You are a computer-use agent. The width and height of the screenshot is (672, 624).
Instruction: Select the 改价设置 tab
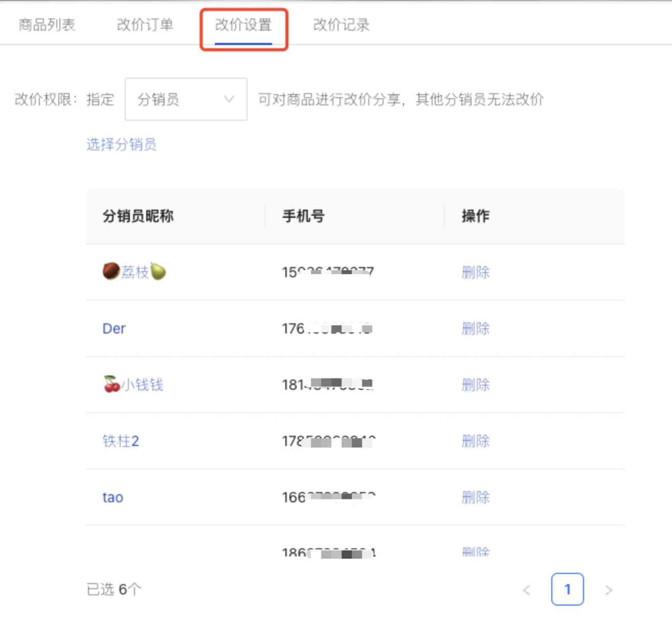click(243, 25)
